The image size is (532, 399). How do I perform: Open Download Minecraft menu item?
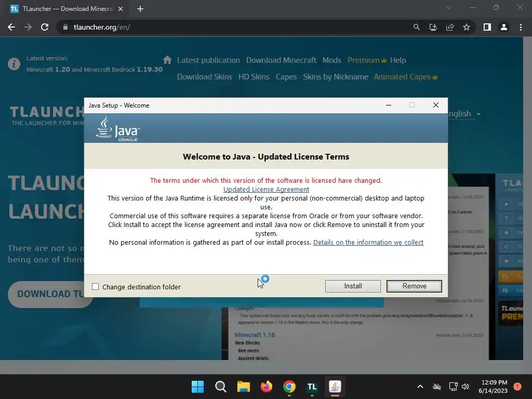click(281, 60)
